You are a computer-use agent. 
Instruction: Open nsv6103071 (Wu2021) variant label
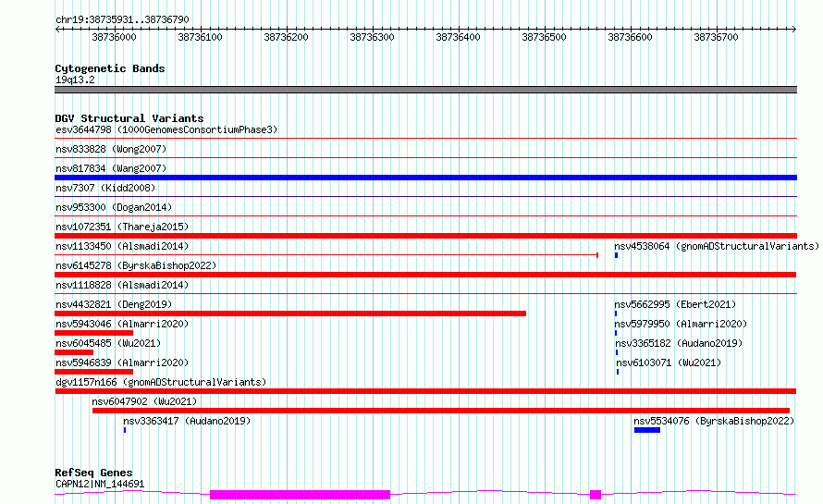[669, 363]
